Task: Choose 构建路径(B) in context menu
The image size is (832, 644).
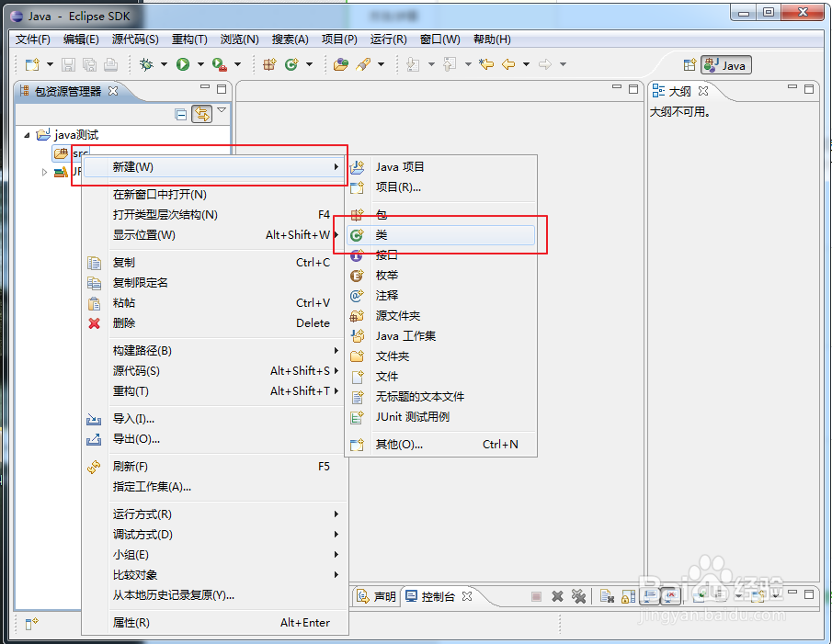Action: (x=213, y=350)
